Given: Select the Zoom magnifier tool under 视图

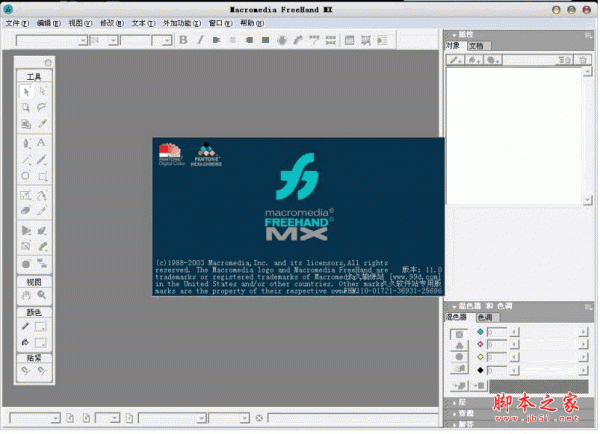Looking at the screenshot, I should pyautogui.click(x=42, y=295).
